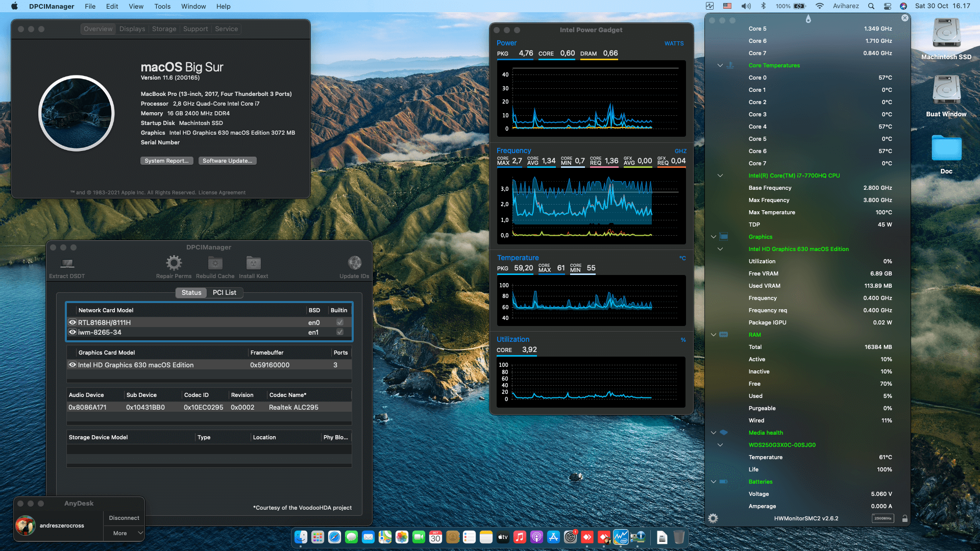Toggle Builtin checkbox for iwm-8265-34

[340, 332]
